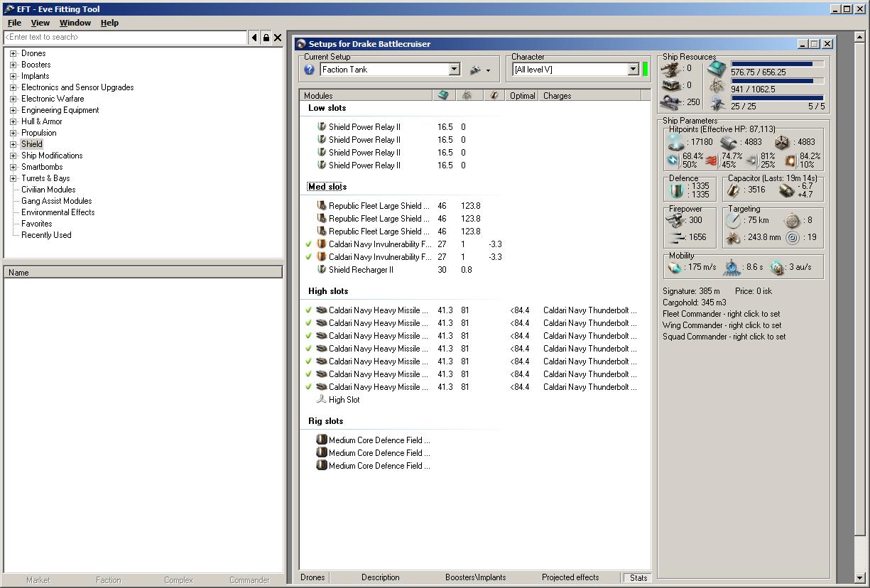Click the blue help icon beside Current Setup
This screenshot has height=588, width=870.
[x=309, y=70]
